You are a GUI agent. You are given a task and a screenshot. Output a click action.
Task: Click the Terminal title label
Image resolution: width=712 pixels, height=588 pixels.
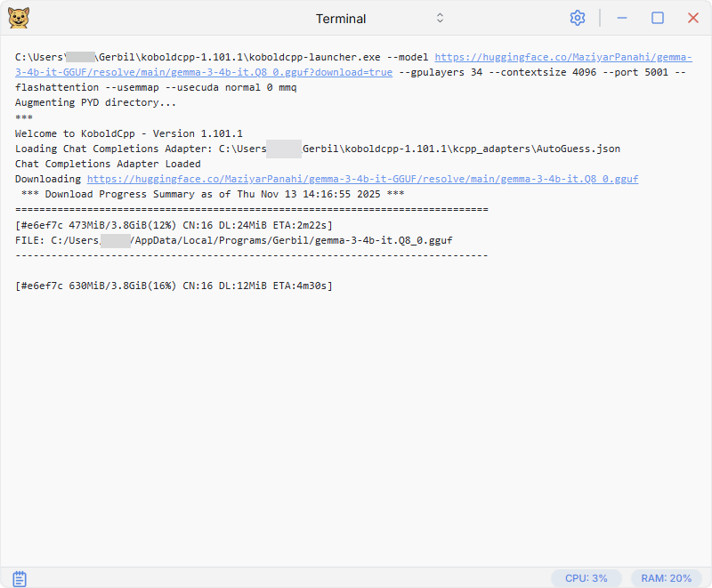pos(341,19)
